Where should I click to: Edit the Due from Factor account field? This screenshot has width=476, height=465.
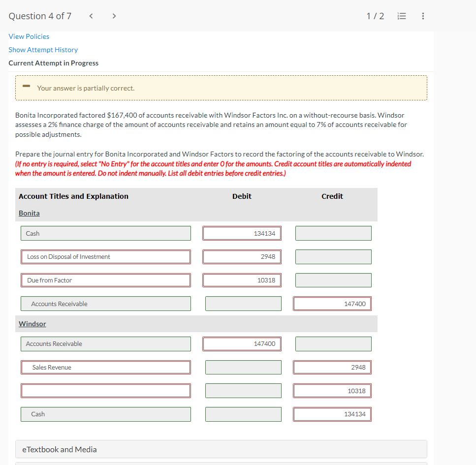coord(106,280)
